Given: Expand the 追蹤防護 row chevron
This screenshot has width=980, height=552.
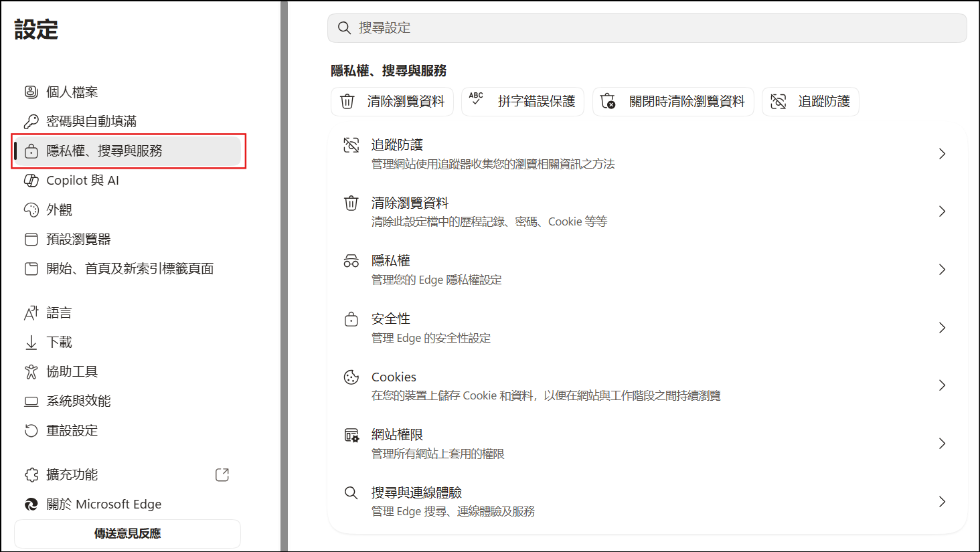Looking at the screenshot, I should pyautogui.click(x=942, y=154).
